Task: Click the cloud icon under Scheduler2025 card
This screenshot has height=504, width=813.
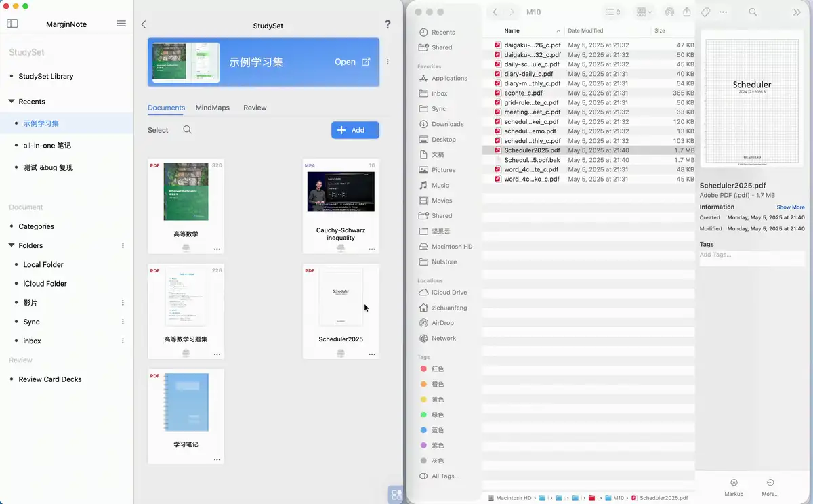Action: point(341,353)
